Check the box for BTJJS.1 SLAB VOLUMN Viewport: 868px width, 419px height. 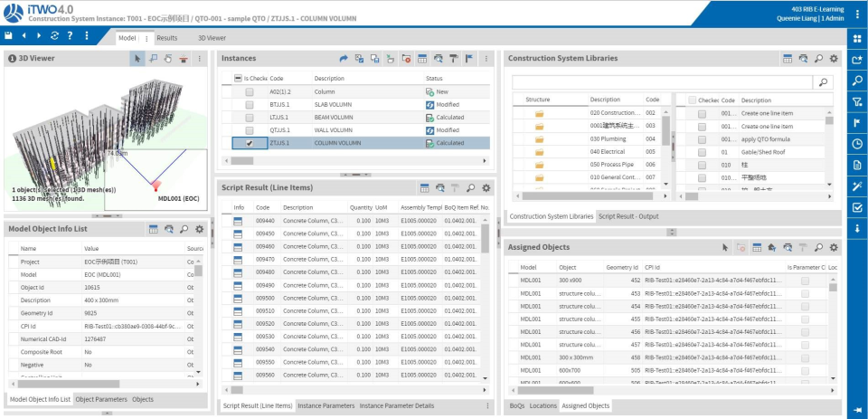click(249, 105)
